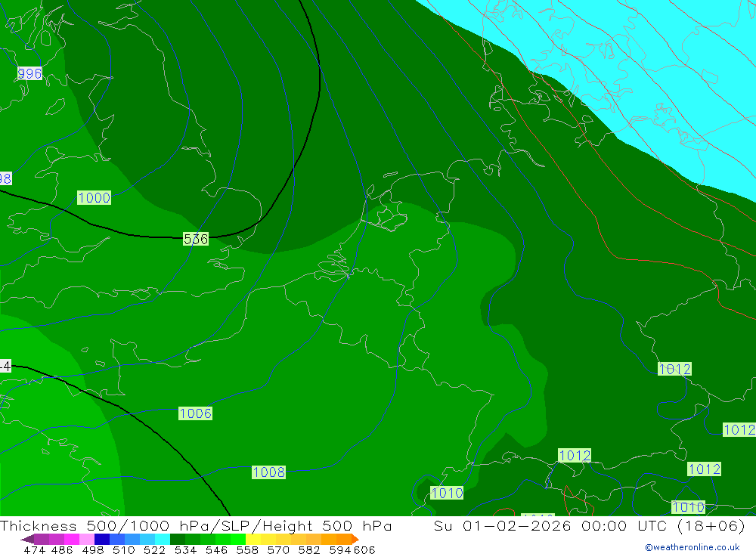The image size is (756, 554).
Task: Click the purple arrow tip starting the legend
Action: click(27, 539)
